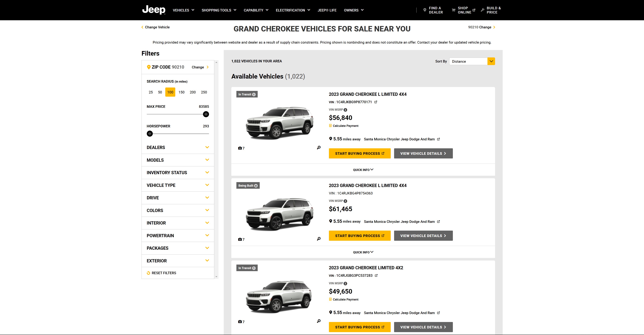Expand the Powertrain filter
644x335 pixels.
point(178,236)
